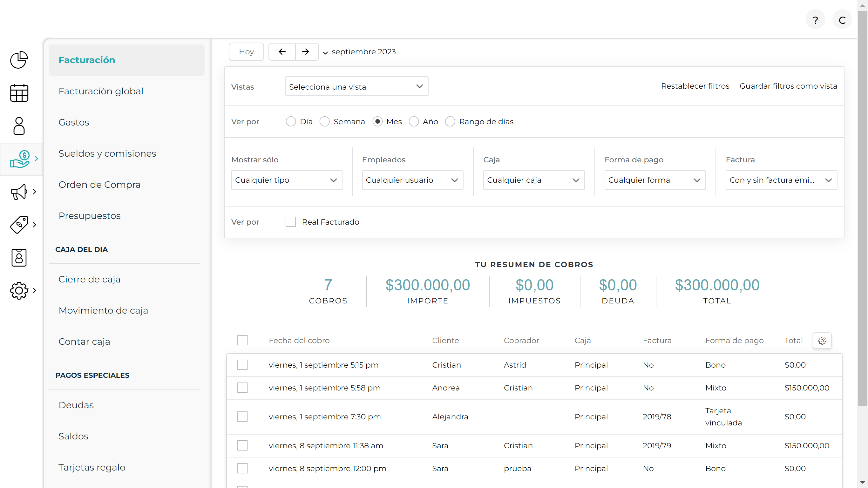Open Movimiento de caja menu item
Screen dimensions: 868x488
coord(103,310)
